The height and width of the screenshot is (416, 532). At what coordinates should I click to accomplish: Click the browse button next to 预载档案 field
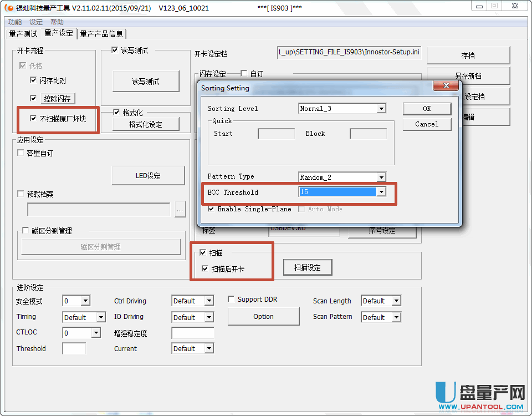point(180,210)
